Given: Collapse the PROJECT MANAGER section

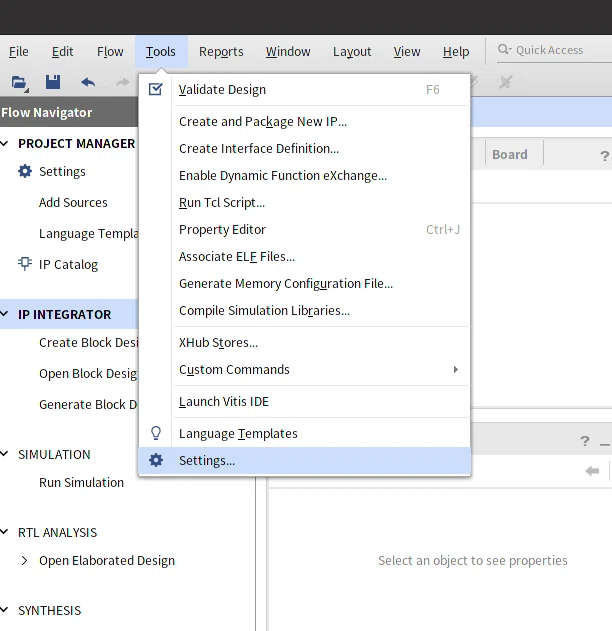Looking at the screenshot, I should point(4,143).
